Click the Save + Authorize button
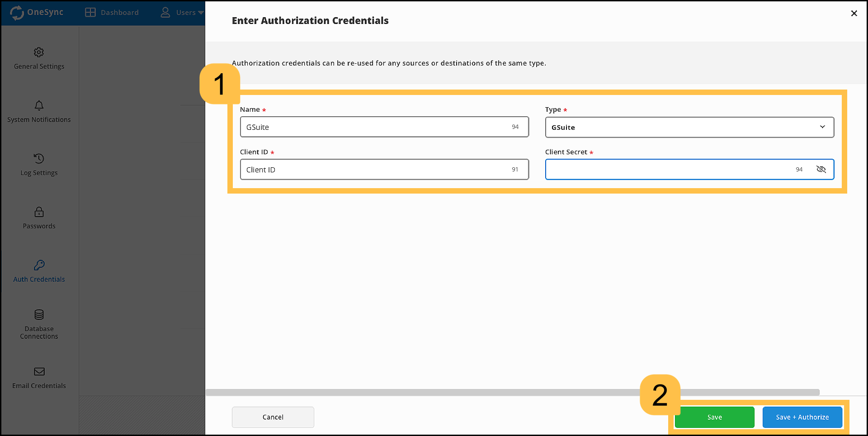Screen dimensions: 868x436 [x=802, y=417]
